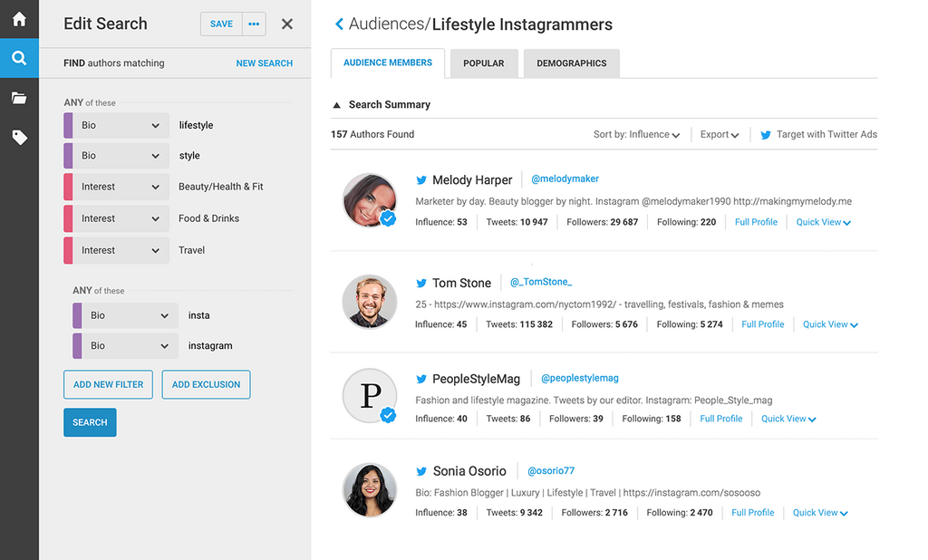Switch to the Demographics tab
Viewport: 928px width, 560px height.
pos(571,63)
